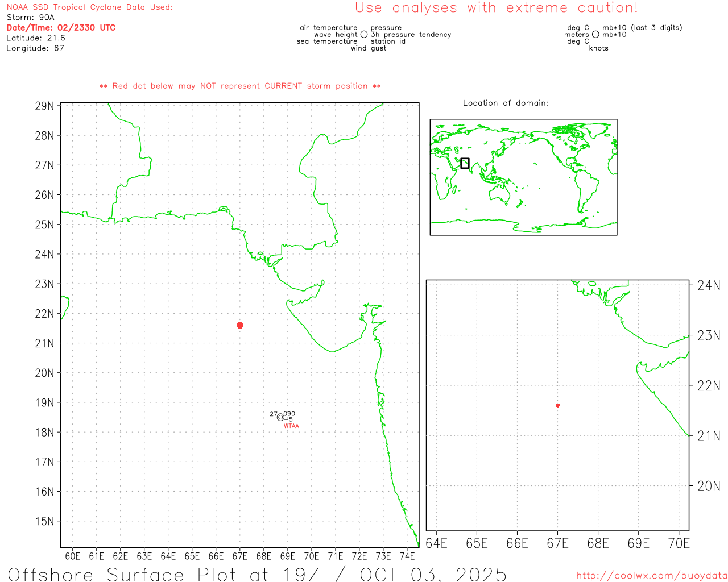Click the station model legend circle near wave height

click(364, 35)
